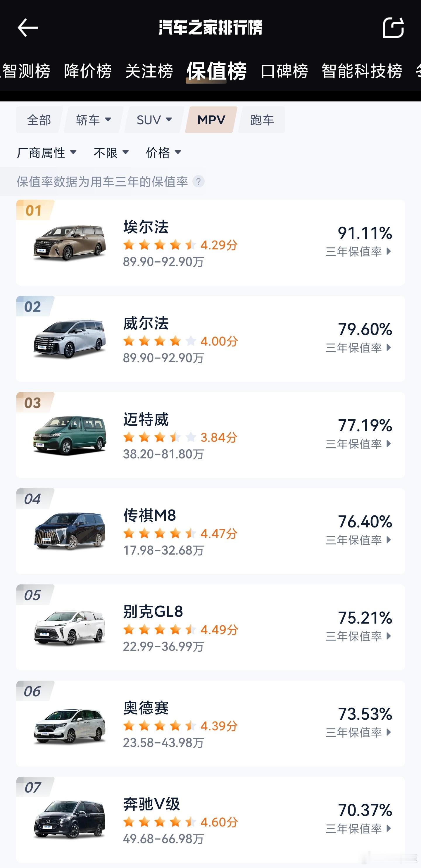Open the help question mark icon
The width and height of the screenshot is (421, 868).
pos(198,182)
